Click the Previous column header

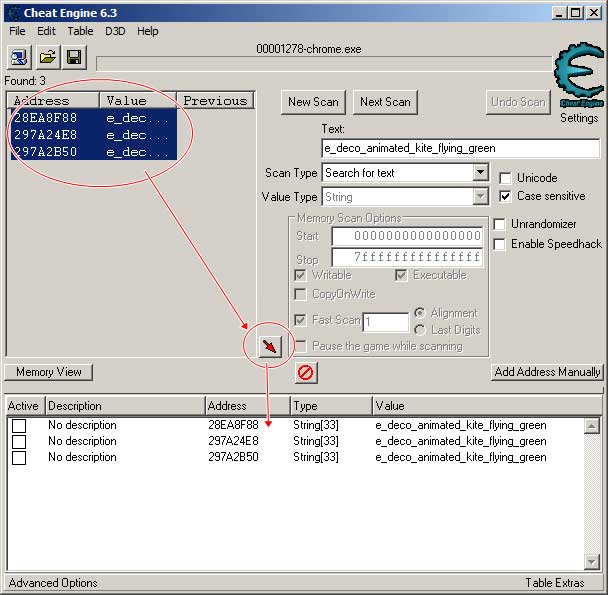tap(216, 100)
